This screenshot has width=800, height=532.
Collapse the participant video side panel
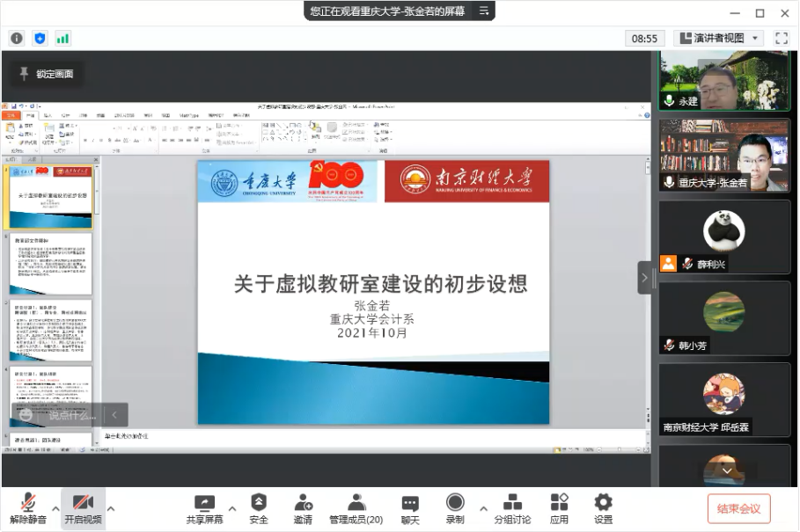tap(644, 278)
